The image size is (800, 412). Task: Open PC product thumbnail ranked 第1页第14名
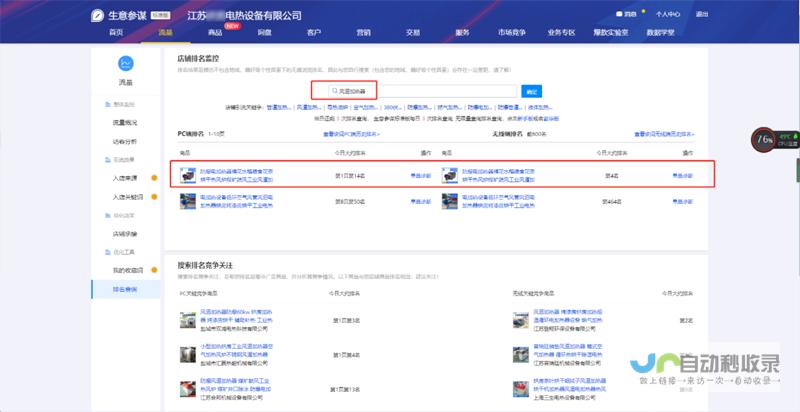(x=188, y=175)
